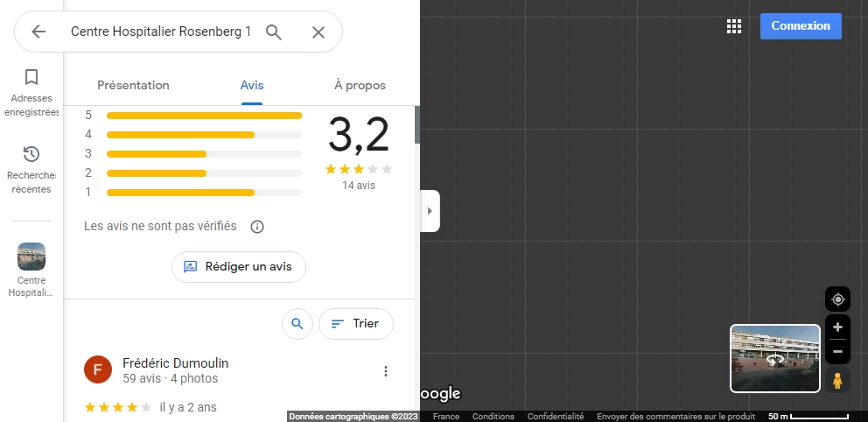Open the France region link in footer
The height and width of the screenshot is (422, 868).
pyautogui.click(x=446, y=417)
